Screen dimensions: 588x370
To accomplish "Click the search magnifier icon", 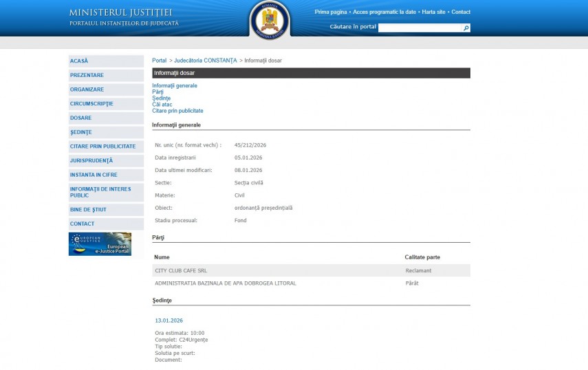I will [466, 28].
